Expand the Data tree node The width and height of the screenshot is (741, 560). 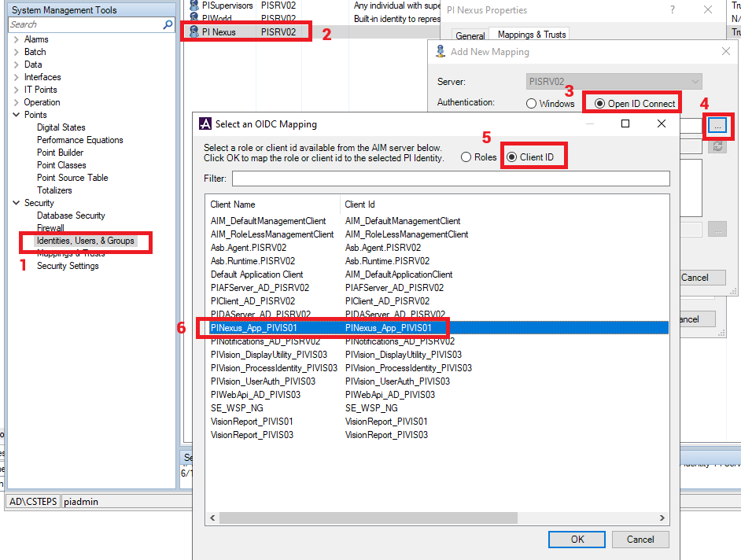(16, 64)
